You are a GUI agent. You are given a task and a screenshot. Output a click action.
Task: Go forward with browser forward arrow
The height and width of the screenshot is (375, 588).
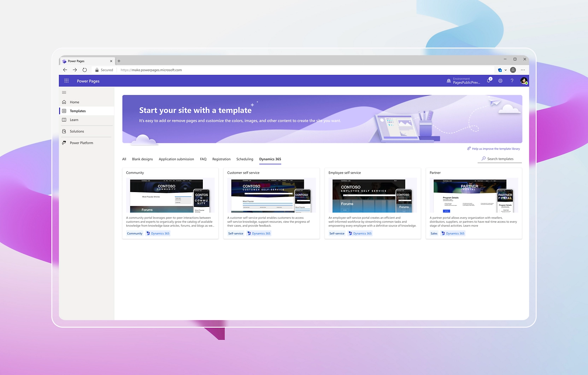(x=75, y=70)
